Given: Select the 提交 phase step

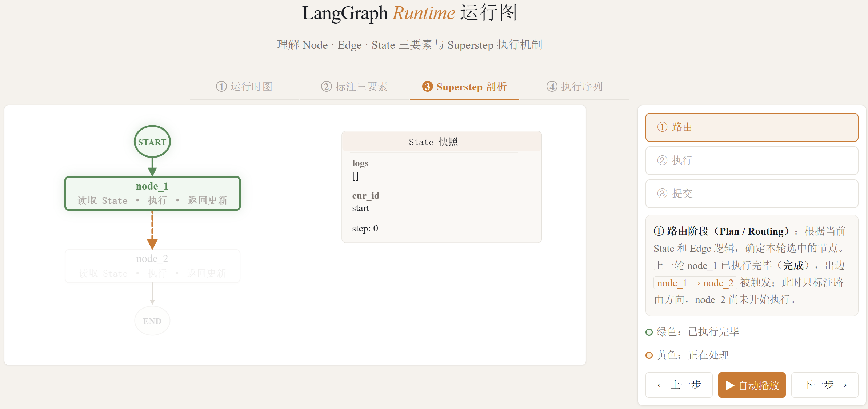Looking at the screenshot, I should (x=752, y=194).
